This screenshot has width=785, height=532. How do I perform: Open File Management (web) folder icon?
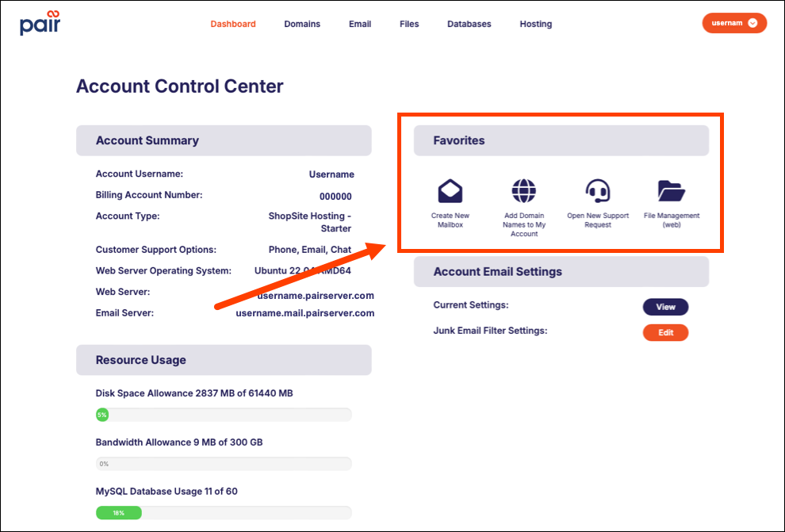click(x=672, y=190)
